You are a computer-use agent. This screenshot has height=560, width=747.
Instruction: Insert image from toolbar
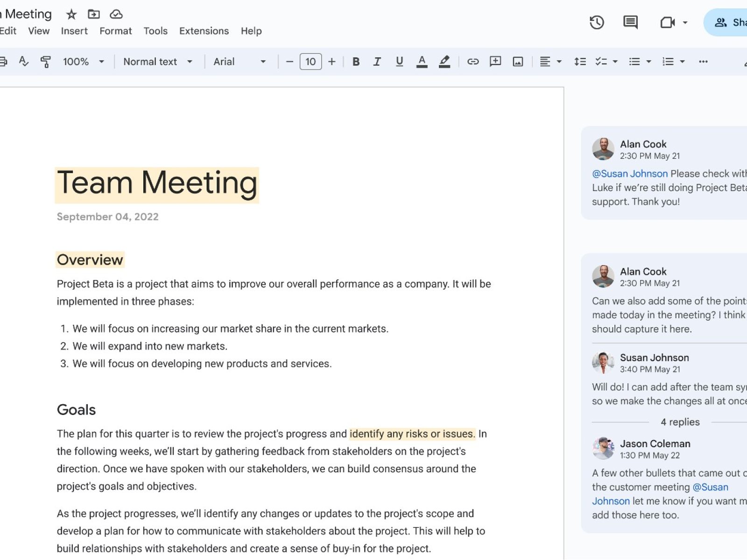coord(518,62)
